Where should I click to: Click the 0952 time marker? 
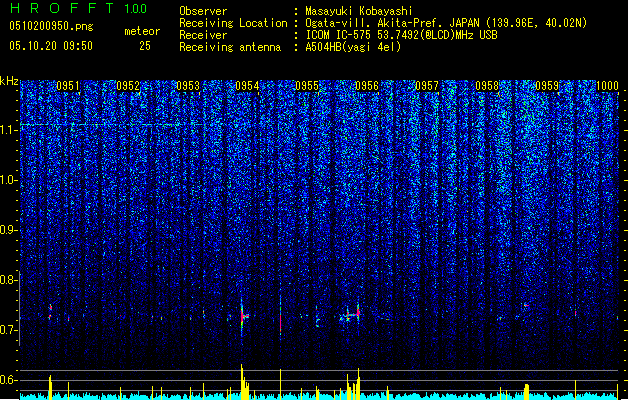coord(128,86)
